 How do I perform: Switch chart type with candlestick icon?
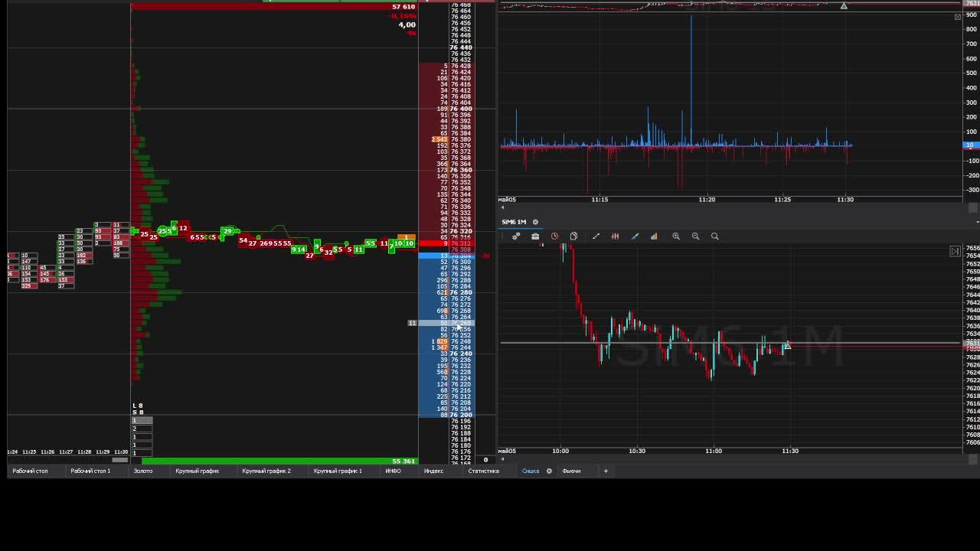point(615,236)
